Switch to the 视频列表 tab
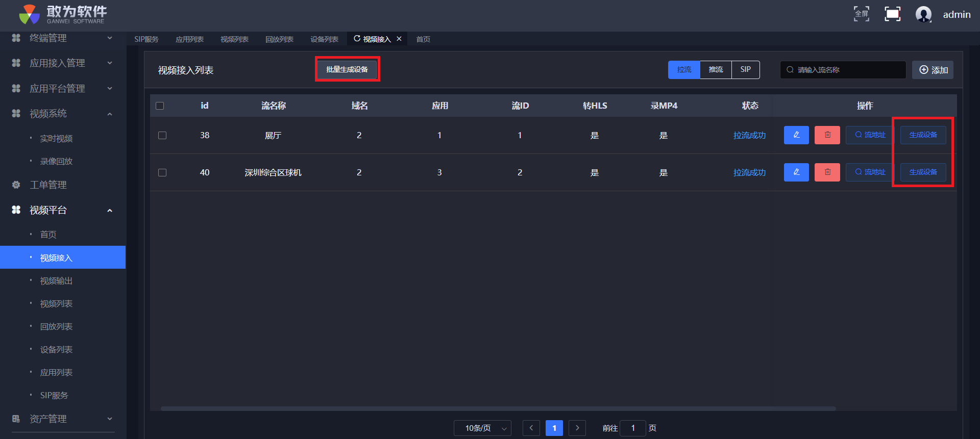 coord(234,39)
